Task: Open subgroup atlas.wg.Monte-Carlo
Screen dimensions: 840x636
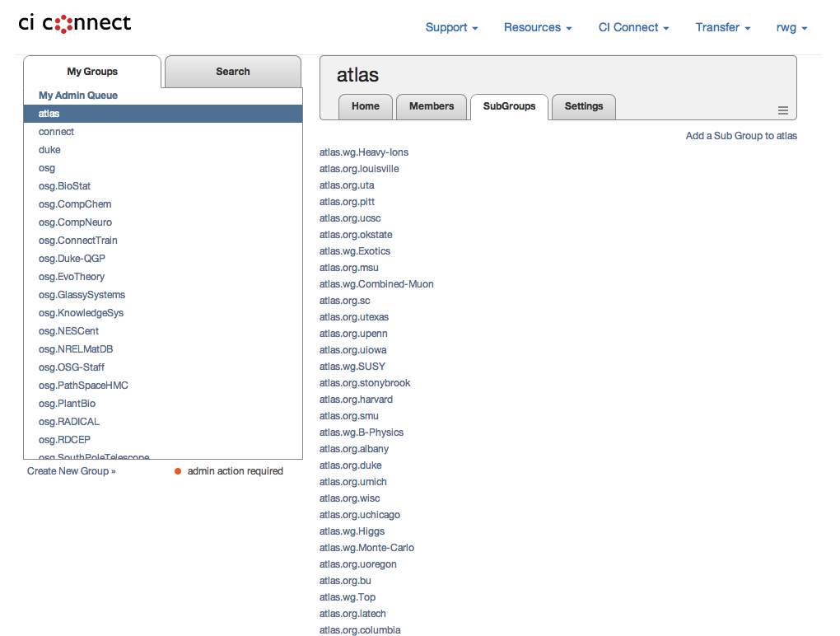Action: 366,548
